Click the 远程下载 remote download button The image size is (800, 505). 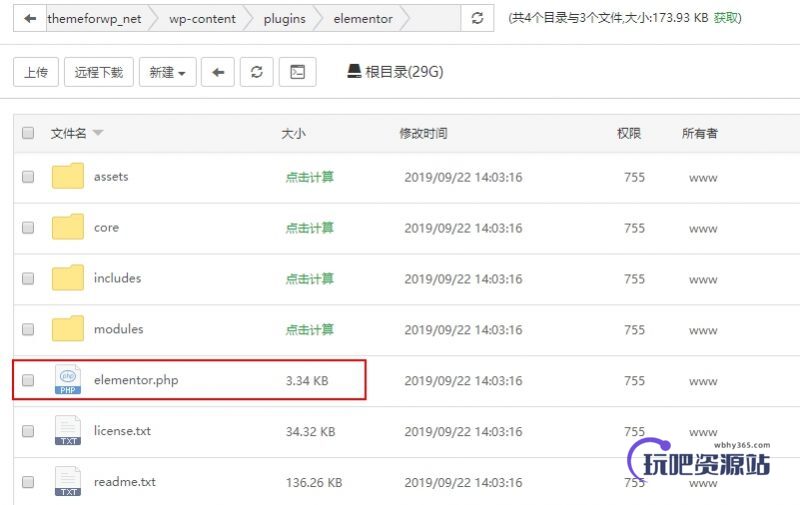tap(99, 72)
